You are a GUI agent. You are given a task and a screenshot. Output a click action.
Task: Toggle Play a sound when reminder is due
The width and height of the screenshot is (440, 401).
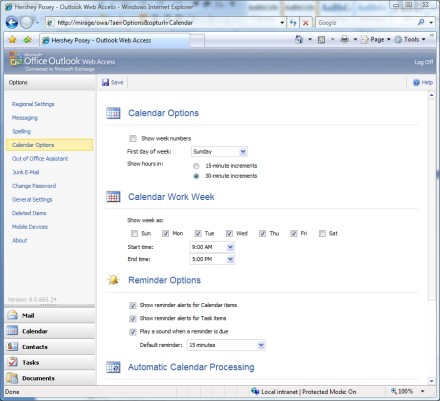point(133,332)
